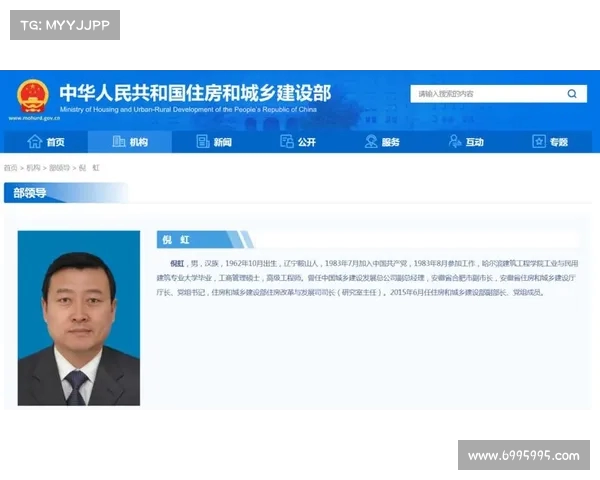Click the interaction icon beside 互动
600x480 pixels.
point(455,142)
